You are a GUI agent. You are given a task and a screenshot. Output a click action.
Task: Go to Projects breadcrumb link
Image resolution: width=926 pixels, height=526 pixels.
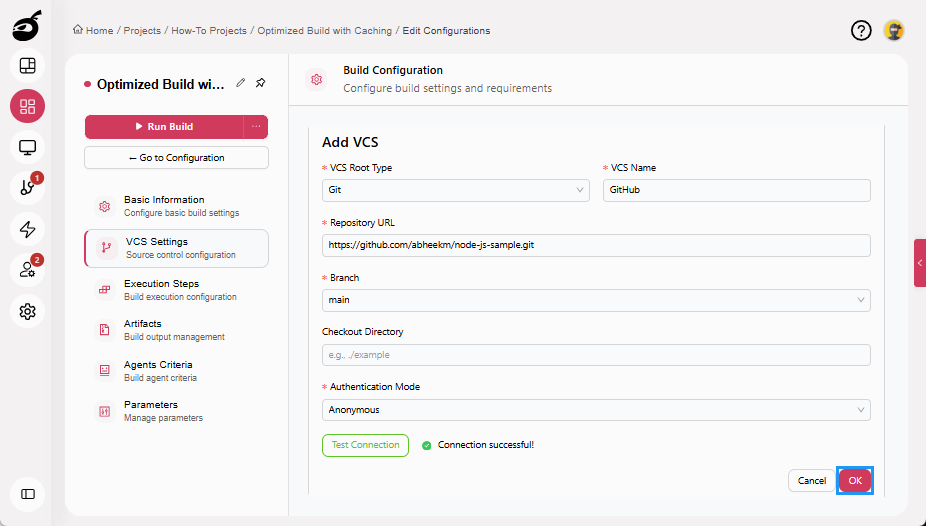click(142, 31)
